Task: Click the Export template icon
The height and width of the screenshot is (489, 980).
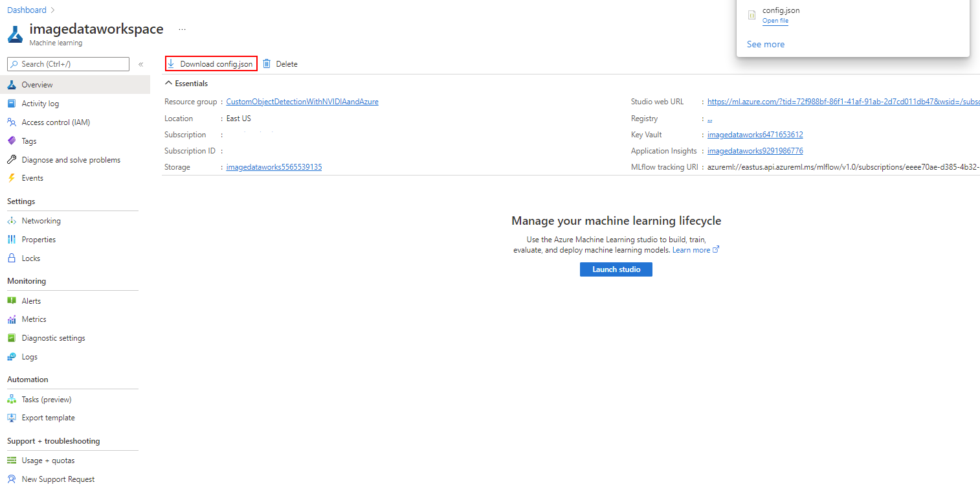Action: pyautogui.click(x=11, y=418)
